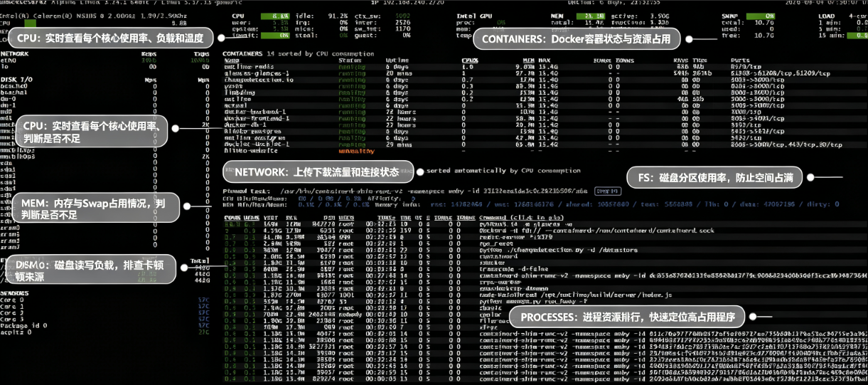Click the MEM usage bar in header

pos(590,16)
